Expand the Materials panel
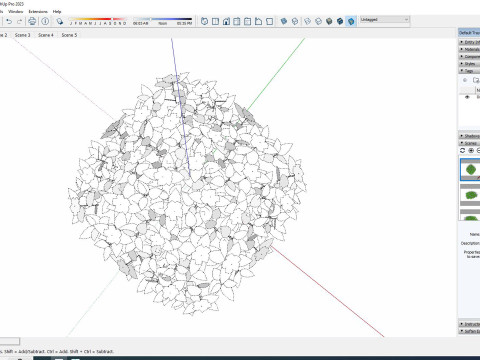Screen dimensions: 480x360 click(469, 49)
